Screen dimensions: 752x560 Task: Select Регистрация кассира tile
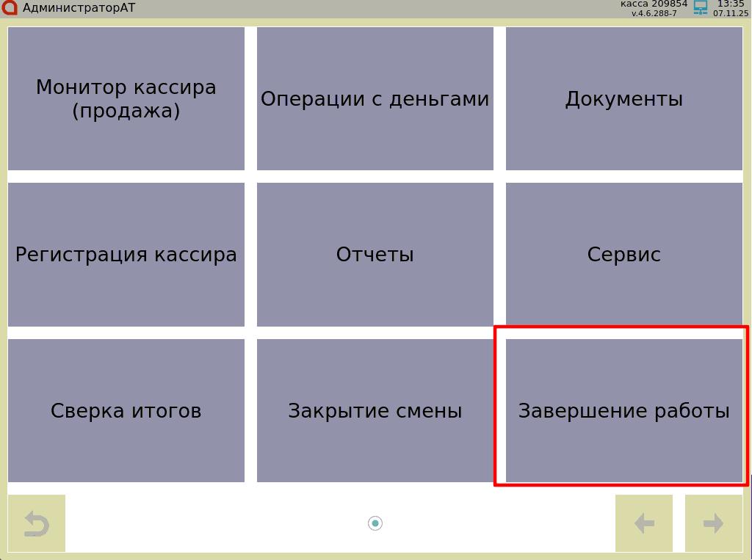[126, 255]
